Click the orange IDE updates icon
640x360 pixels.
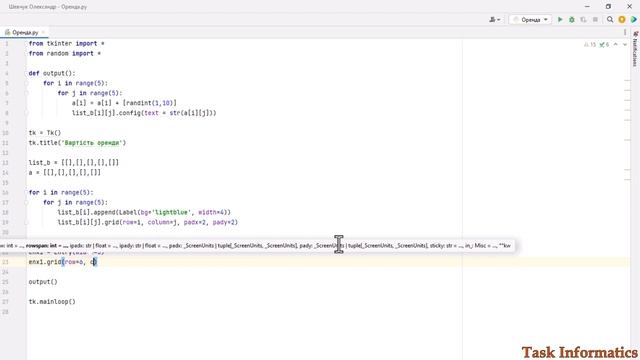622,20
